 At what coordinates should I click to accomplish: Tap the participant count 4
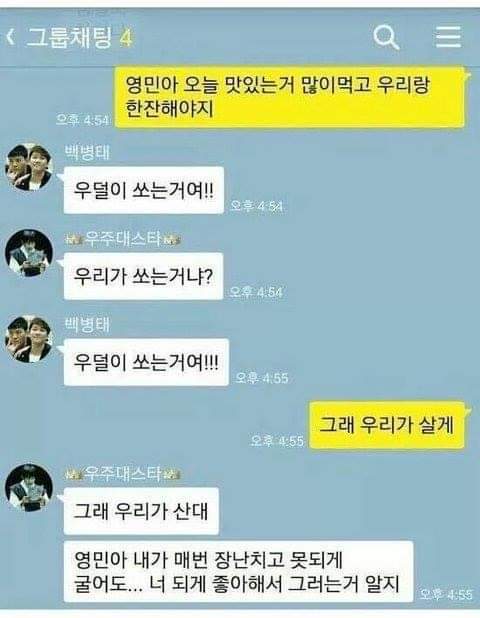(126, 38)
